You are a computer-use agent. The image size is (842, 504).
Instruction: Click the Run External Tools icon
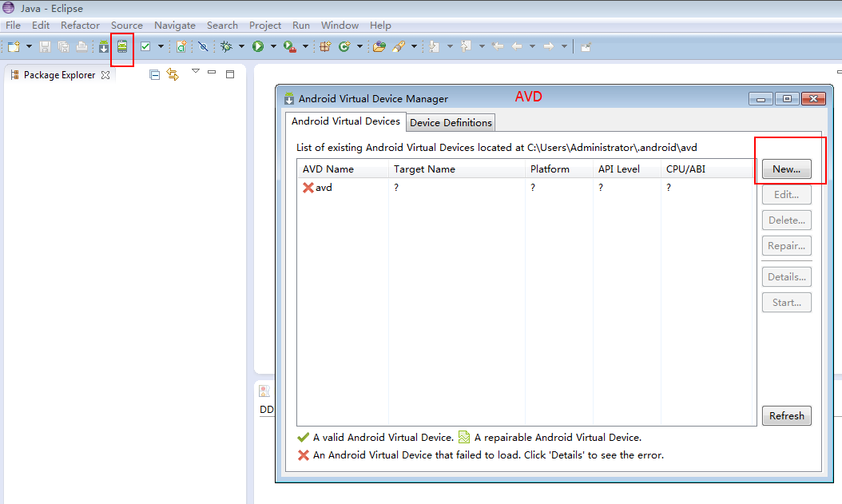point(290,46)
